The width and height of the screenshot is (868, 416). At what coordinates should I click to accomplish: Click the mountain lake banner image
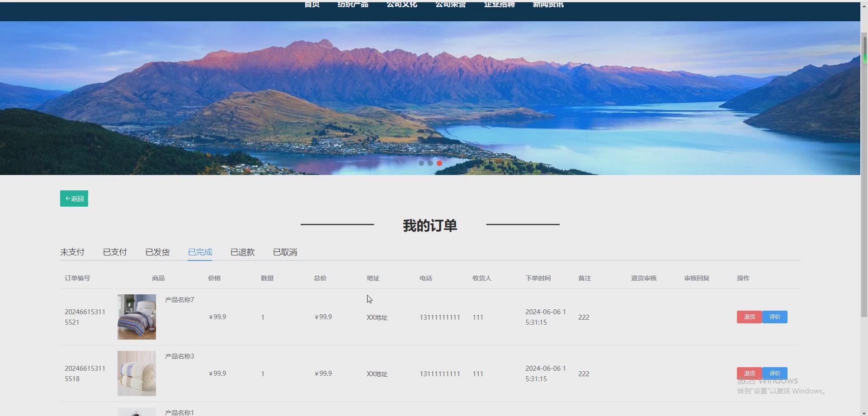(430, 98)
